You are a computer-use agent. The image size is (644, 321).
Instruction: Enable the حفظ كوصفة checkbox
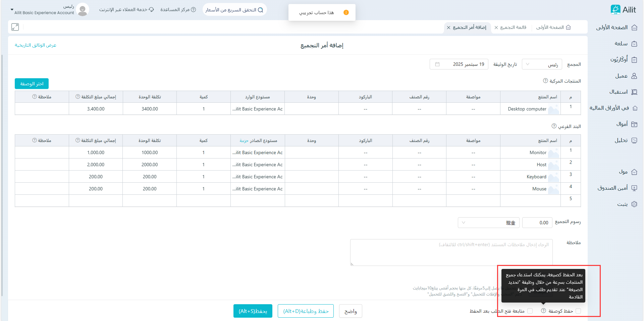[x=578, y=311]
